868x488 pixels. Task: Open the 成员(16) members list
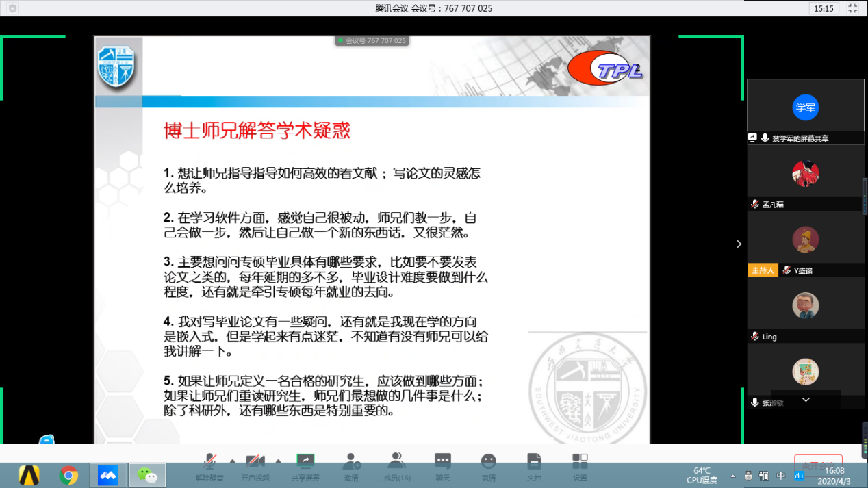tap(396, 461)
